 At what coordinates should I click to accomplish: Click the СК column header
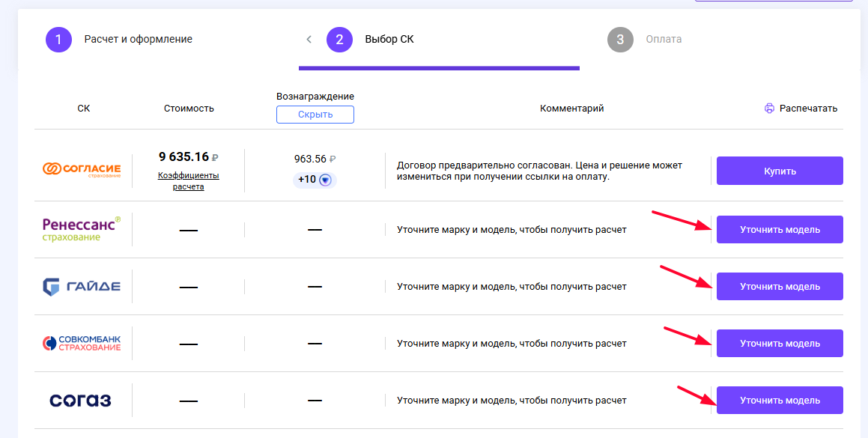click(84, 109)
